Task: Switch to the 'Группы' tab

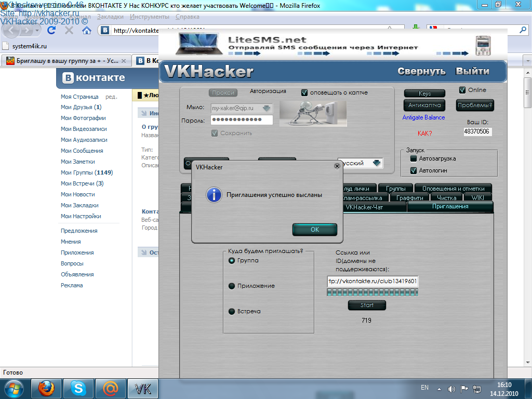Action: coord(395,189)
